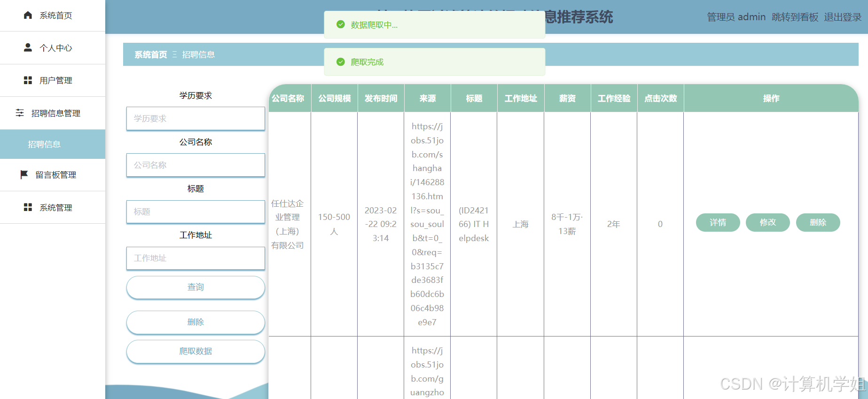Open 详情 for 任仕达企业管理 row

(x=718, y=222)
